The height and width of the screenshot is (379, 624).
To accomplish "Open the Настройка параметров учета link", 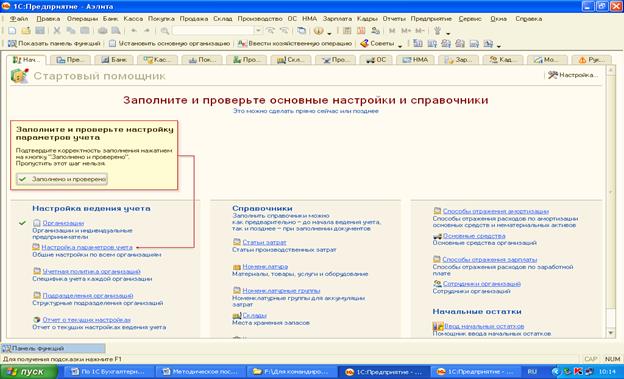I will tap(87, 247).
